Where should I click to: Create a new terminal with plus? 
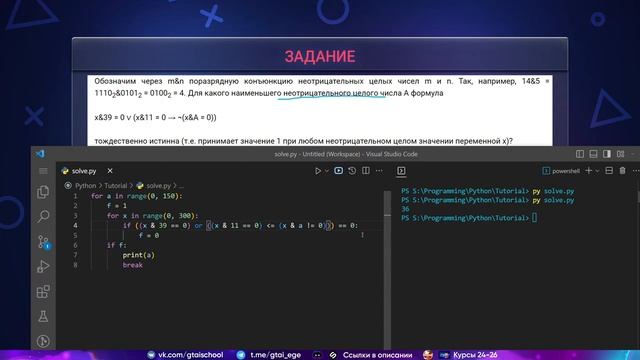pyautogui.click(x=588, y=171)
